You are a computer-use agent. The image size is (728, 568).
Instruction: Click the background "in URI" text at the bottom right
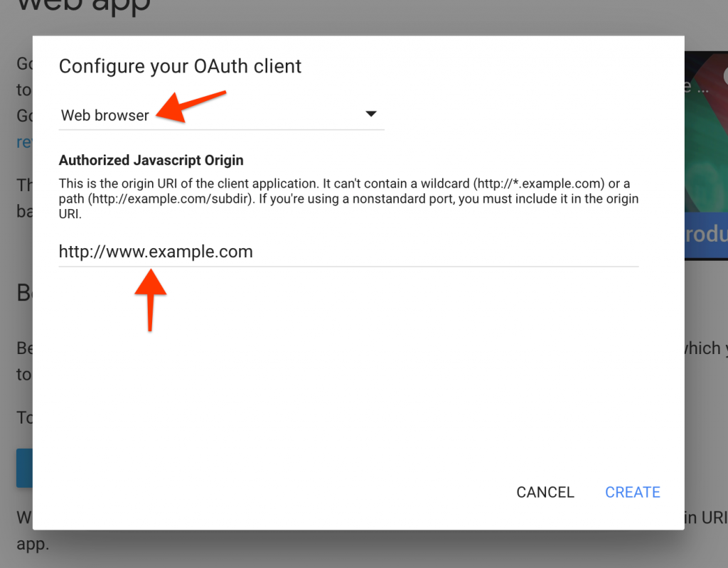pos(706,518)
